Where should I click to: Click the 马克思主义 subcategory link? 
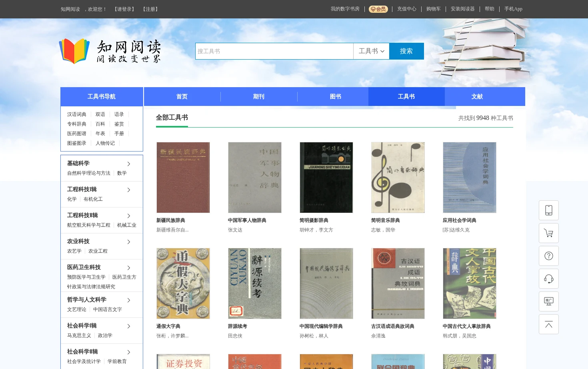click(79, 335)
